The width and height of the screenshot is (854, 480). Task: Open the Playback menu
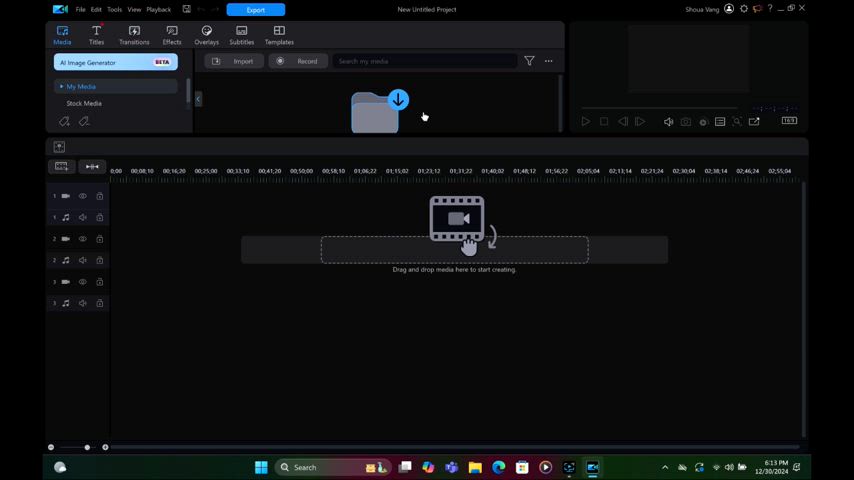[158, 9]
